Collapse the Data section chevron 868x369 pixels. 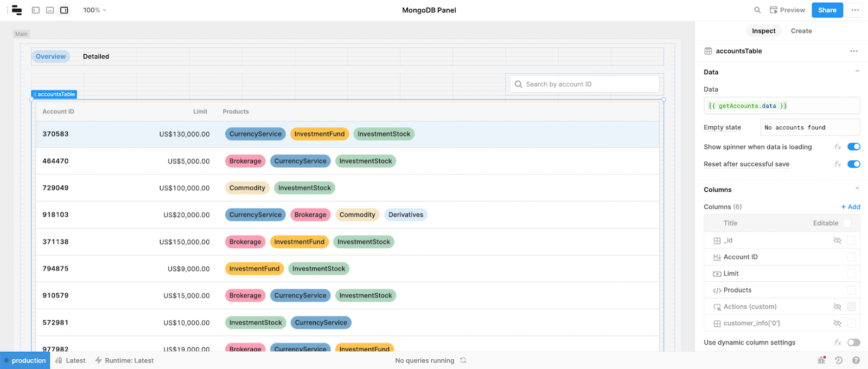857,72
